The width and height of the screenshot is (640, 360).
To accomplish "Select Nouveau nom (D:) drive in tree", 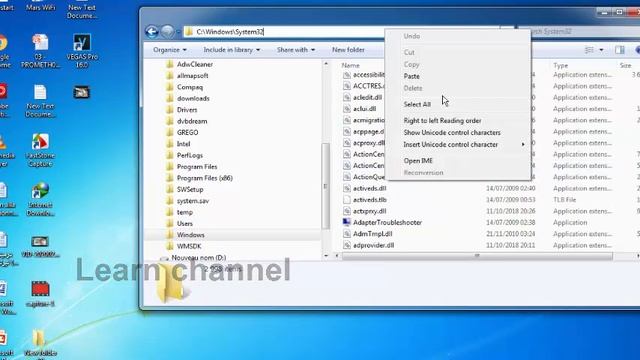I will click(x=198, y=258).
